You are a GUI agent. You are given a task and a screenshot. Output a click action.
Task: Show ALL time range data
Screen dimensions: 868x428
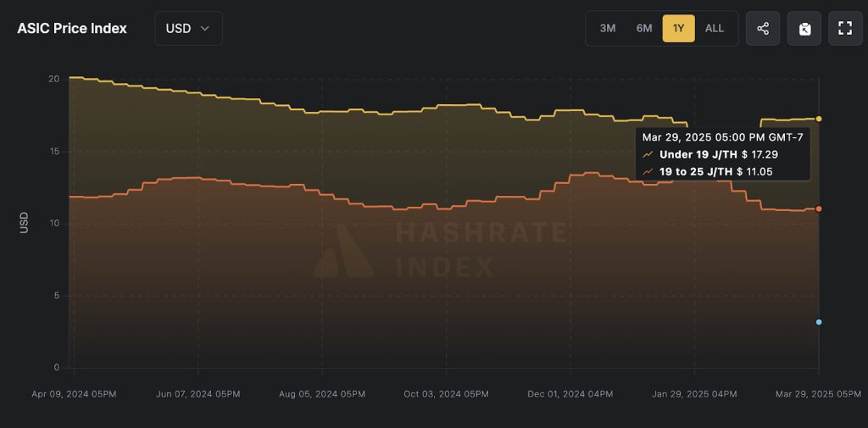pos(715,28)
